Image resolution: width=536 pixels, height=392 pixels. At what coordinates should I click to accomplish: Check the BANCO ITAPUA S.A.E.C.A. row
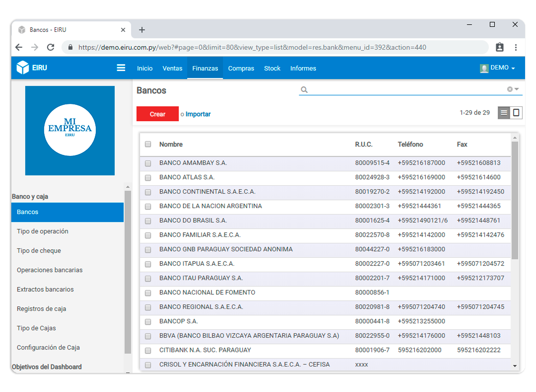(x=148, y=264)
